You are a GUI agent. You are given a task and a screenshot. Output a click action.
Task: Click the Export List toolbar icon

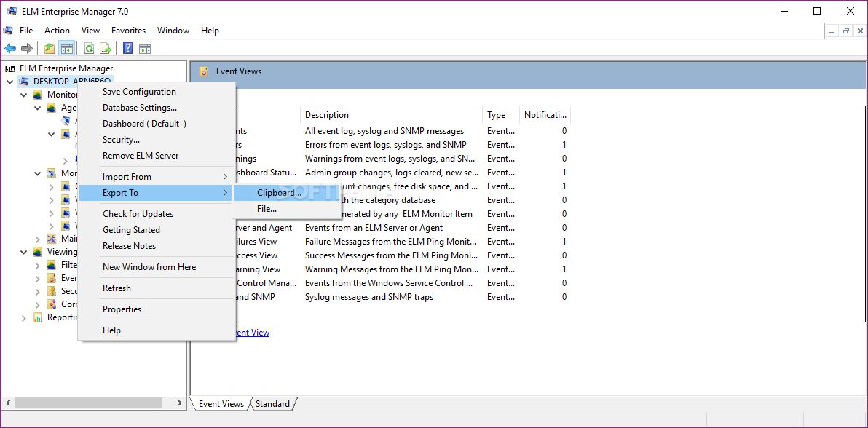click(x=105, y=49)
